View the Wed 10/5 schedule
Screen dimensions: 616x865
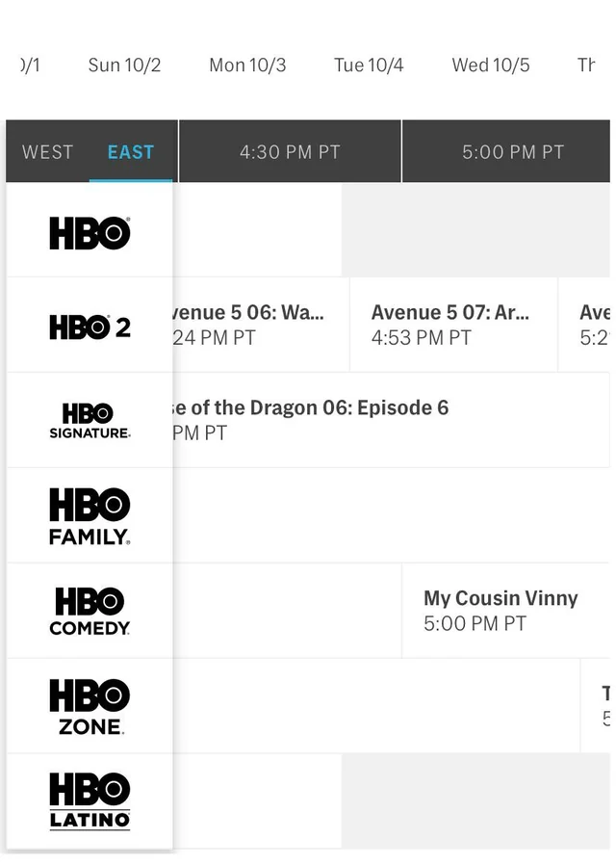490,65
